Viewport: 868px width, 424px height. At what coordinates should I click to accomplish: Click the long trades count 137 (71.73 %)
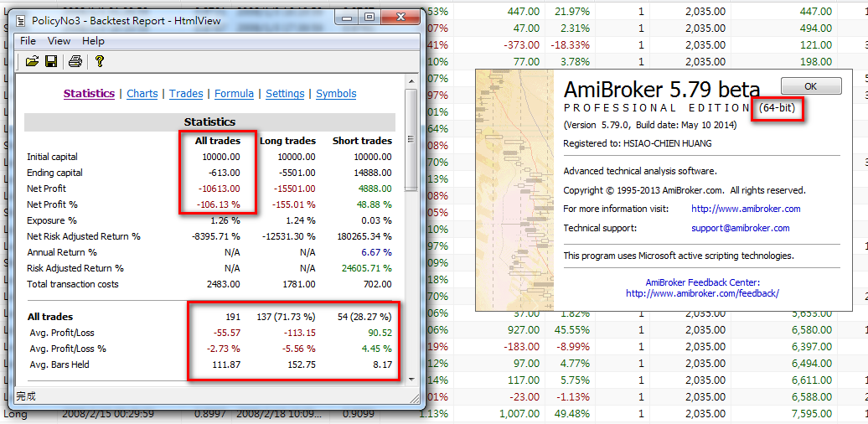287,318
